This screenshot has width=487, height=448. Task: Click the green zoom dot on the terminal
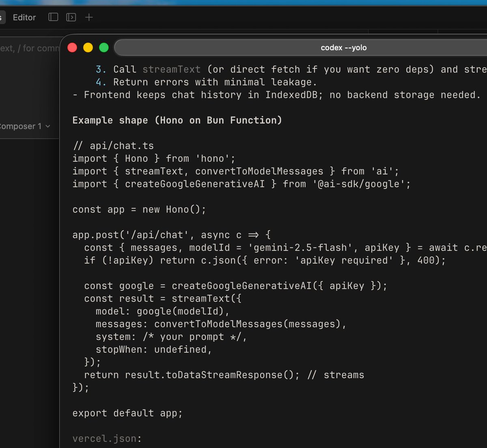tap(103, 48)
